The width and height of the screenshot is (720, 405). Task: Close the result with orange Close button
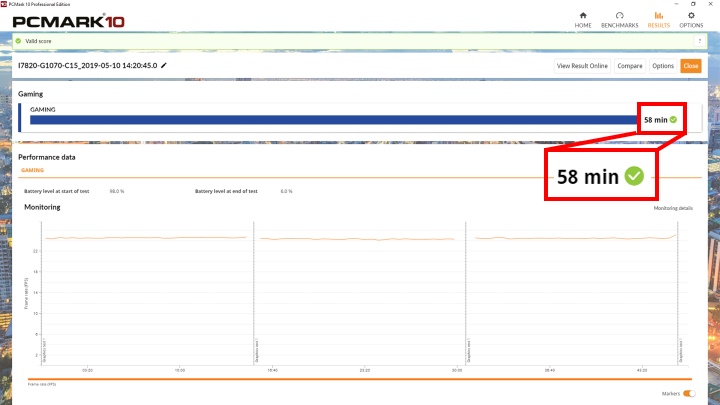pyautogui.click(x=691, y=66)
